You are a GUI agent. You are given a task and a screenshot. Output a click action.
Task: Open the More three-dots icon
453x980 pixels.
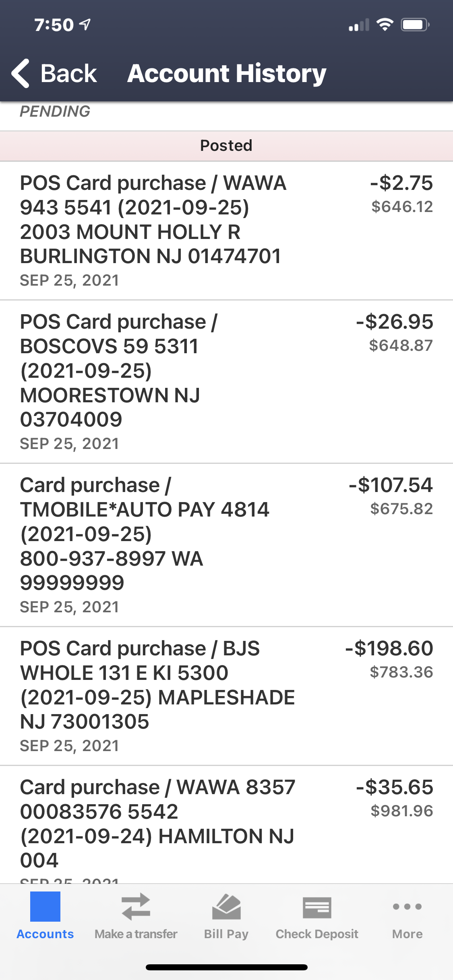click(407, 906)
